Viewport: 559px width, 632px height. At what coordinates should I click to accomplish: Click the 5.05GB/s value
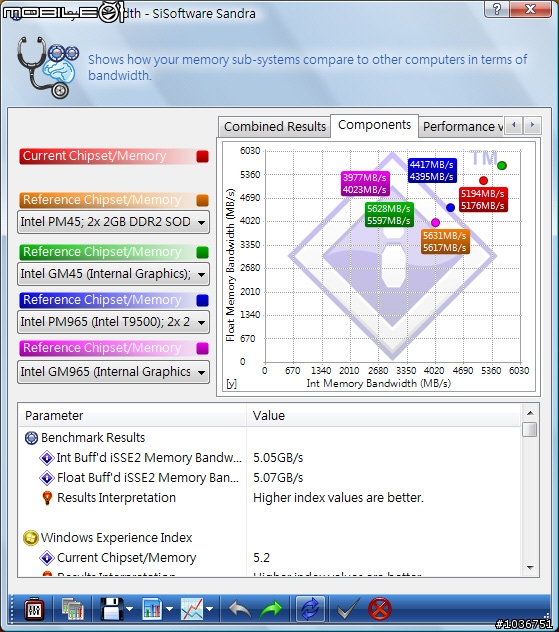click(x=278, y=458)
